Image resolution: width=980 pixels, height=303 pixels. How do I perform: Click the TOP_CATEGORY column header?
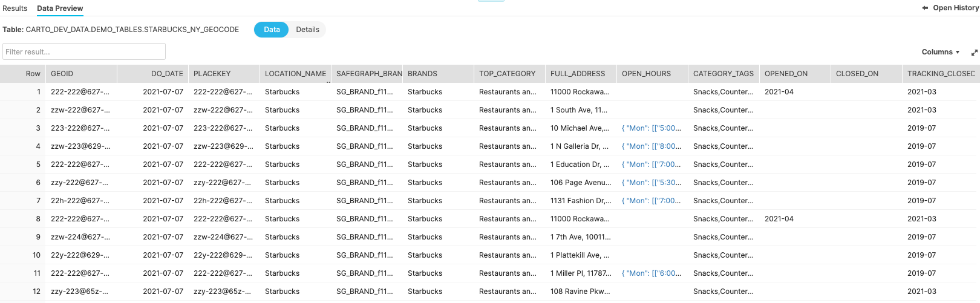tap(507, 74)
